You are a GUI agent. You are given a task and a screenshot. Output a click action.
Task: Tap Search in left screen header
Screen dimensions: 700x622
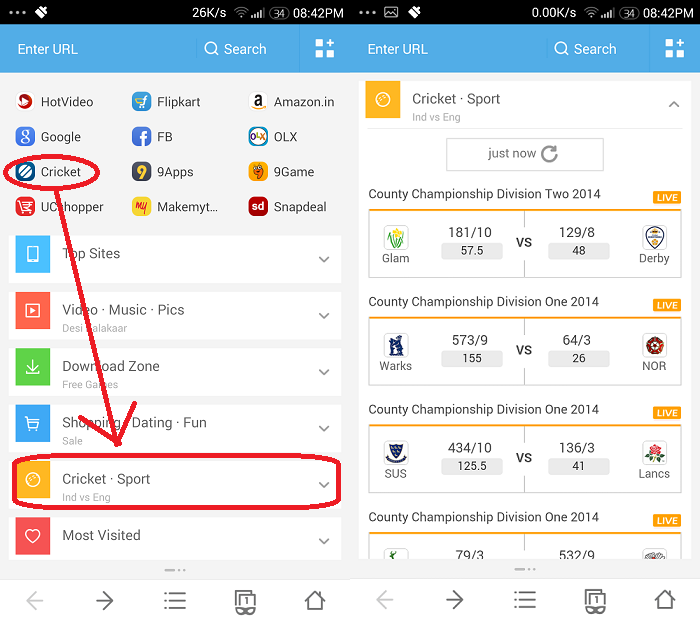pos(236,49)
